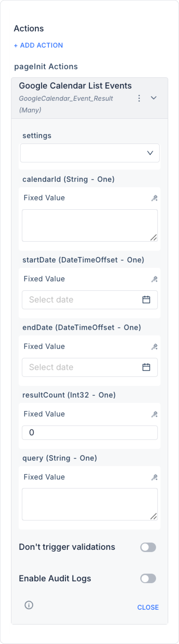Click + ADD ACTION link

[x=38, y=45]
